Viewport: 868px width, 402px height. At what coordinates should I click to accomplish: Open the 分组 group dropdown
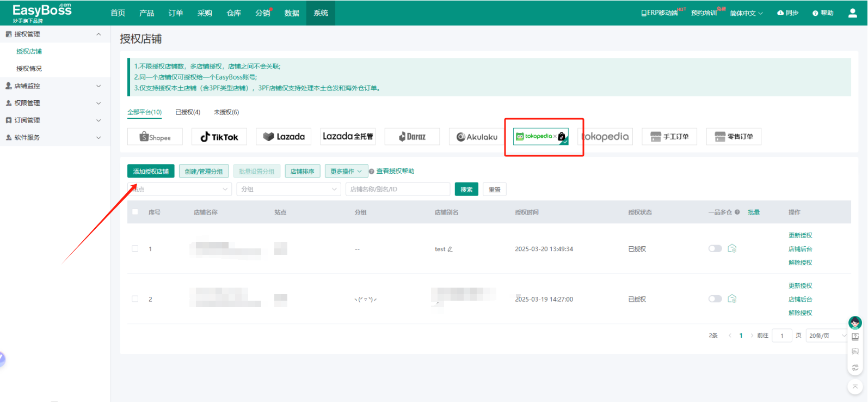point(288,189)
